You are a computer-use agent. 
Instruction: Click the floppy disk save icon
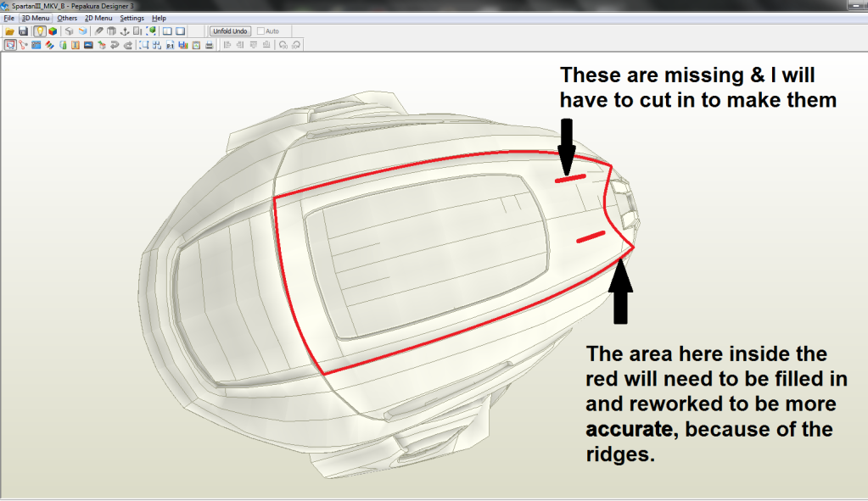click(x=23, y=31)
